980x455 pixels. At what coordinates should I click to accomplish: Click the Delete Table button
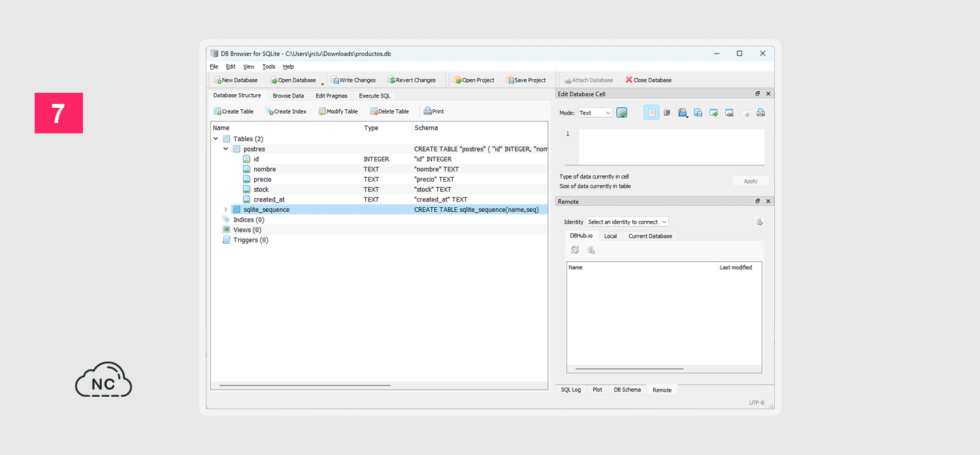[x=389, y=111]
